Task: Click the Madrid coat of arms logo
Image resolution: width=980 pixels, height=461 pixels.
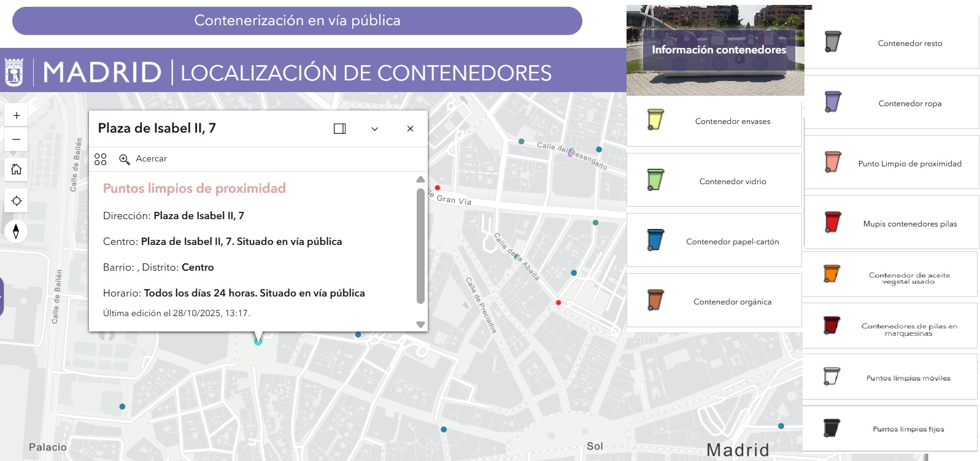Action: [x=14, y=72]
